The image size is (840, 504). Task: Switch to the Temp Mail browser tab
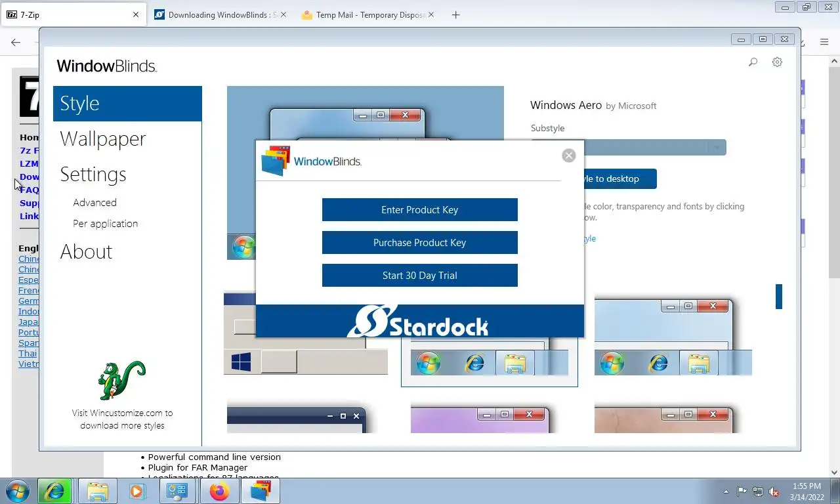click(367, 14)
